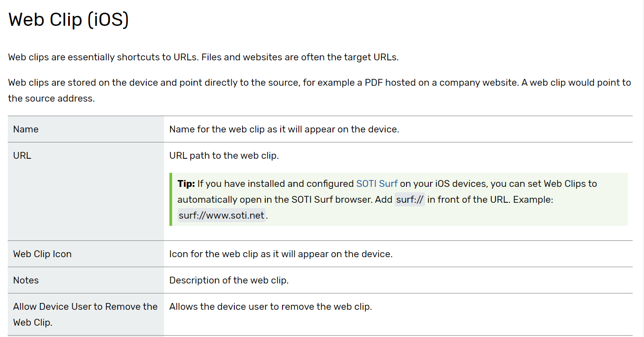644x337 pixels.
Task: Click "Files and websites are often" sentence
Action: tap(300, 58)
